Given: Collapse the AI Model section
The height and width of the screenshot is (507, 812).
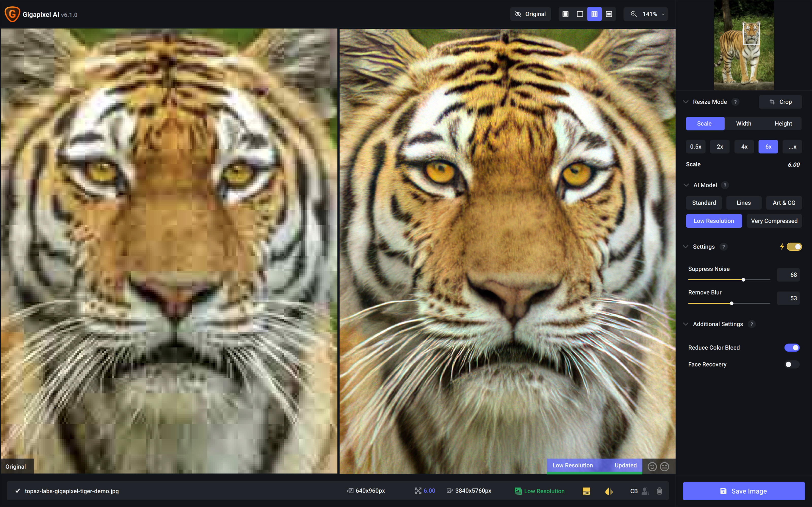Looking at the screenshot, I should [x=687, y=185].
